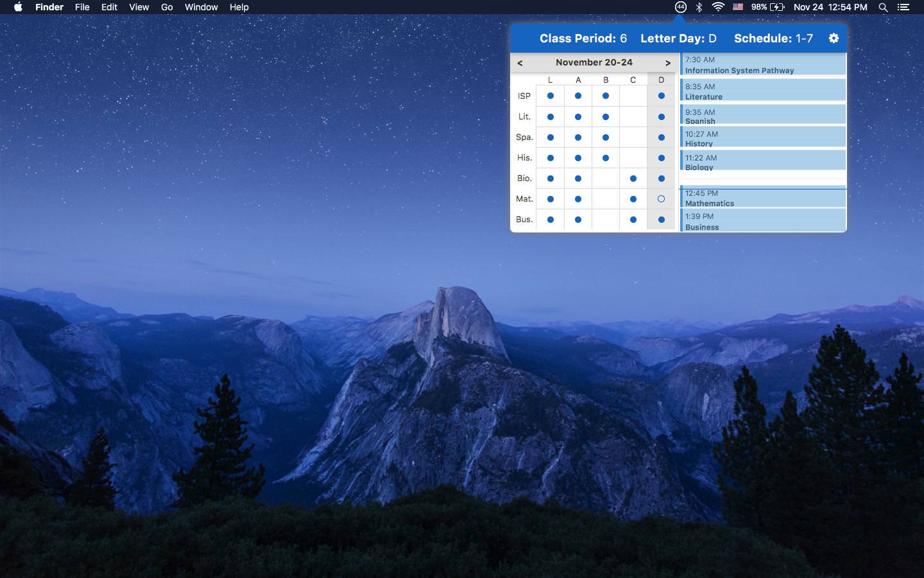Click the Bio. row label

coord(524,179)
